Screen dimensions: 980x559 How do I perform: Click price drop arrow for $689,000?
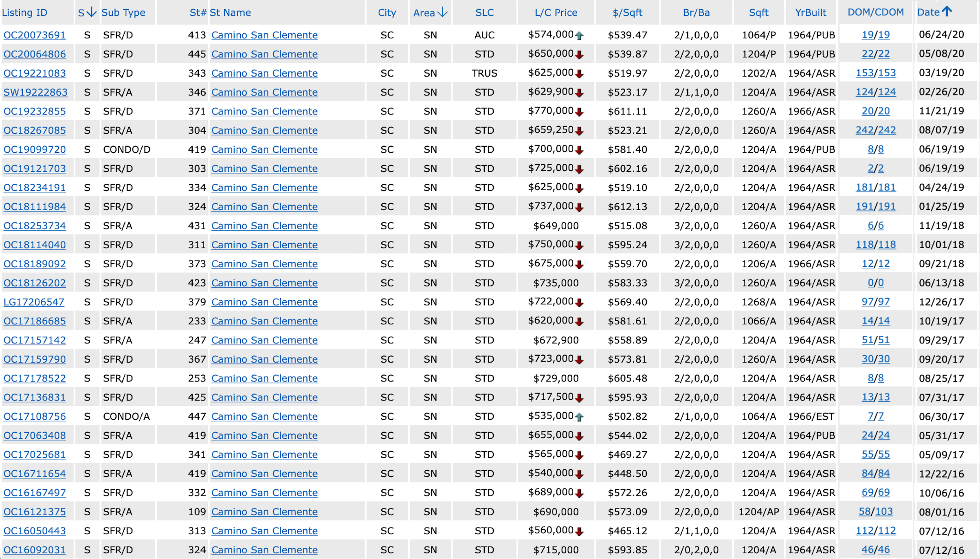579,493
